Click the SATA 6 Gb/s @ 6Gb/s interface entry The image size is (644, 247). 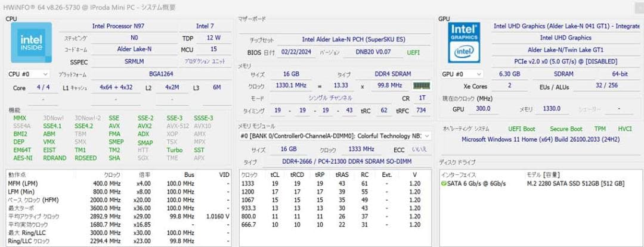(x=476, y=183)
